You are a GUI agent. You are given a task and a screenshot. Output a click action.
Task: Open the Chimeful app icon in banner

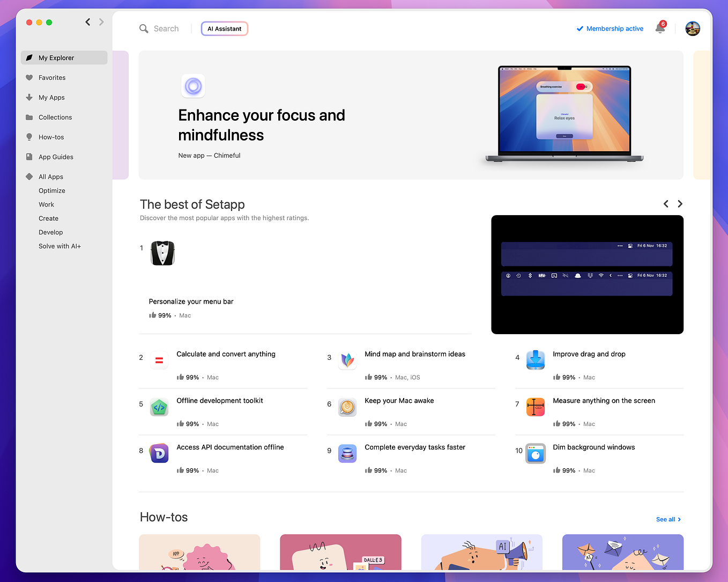[193, 86]
